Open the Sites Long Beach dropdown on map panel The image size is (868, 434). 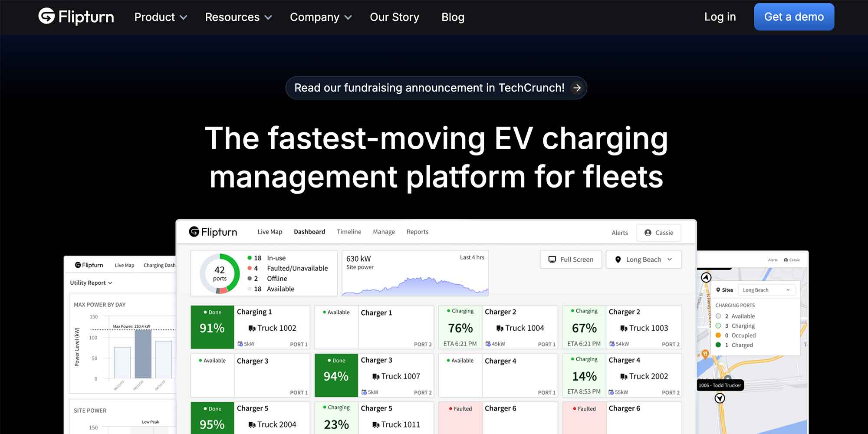coord(766,290)
